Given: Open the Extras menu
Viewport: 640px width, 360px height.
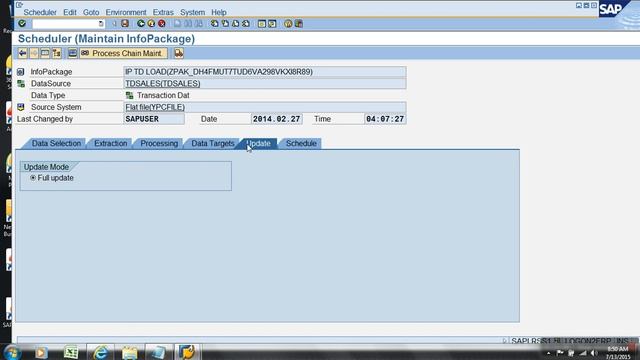Looking at the screenshot, I should [163, 12].
